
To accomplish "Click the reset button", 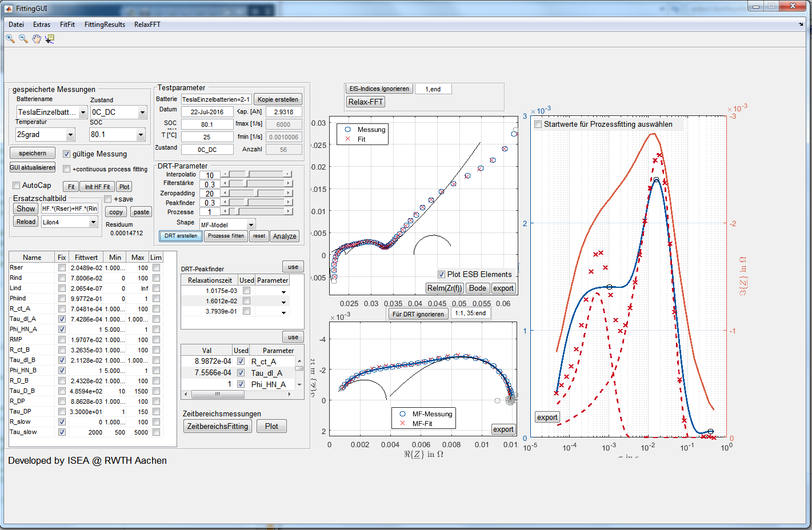I will pyautogui.click(x=259, y=236).
